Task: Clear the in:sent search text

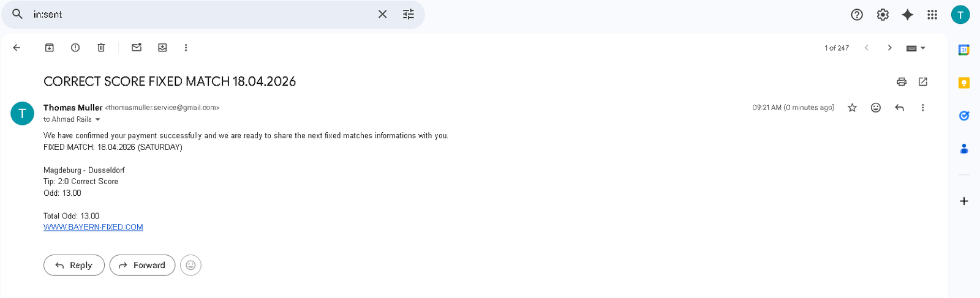Action: pos(382,14)
